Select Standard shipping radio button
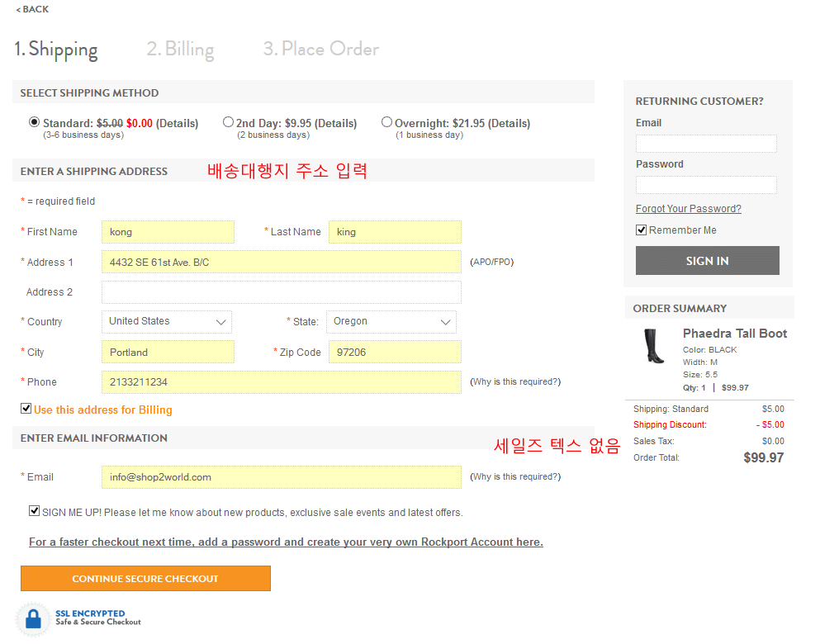820x644 pixels. point(34,122)
